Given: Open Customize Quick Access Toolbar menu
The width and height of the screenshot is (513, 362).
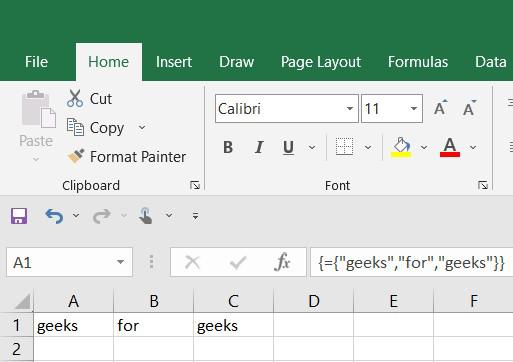Looking at the screenshot, I should (196, 216).
